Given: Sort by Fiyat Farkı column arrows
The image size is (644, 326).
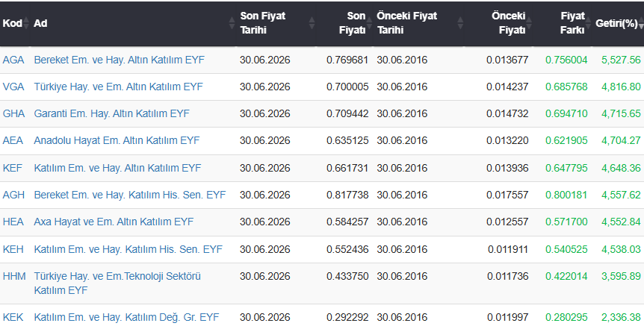Looking at the screenshot, I should 588,23.
